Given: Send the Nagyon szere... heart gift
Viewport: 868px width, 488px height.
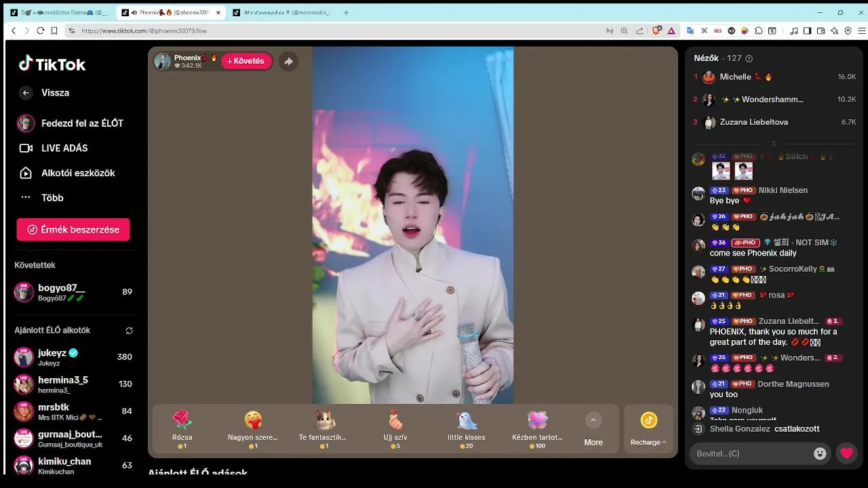Looking at the screenshot, I should point(253,429).
